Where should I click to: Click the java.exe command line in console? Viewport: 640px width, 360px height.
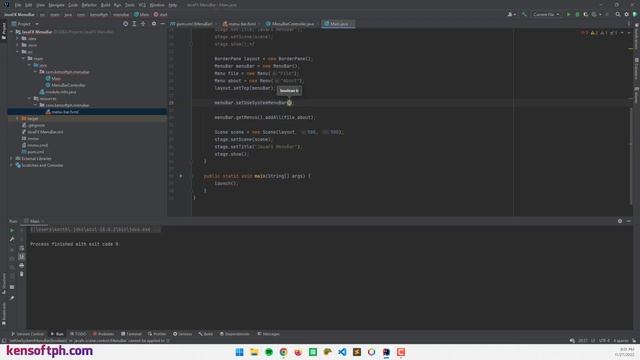(x=95, y=229)
